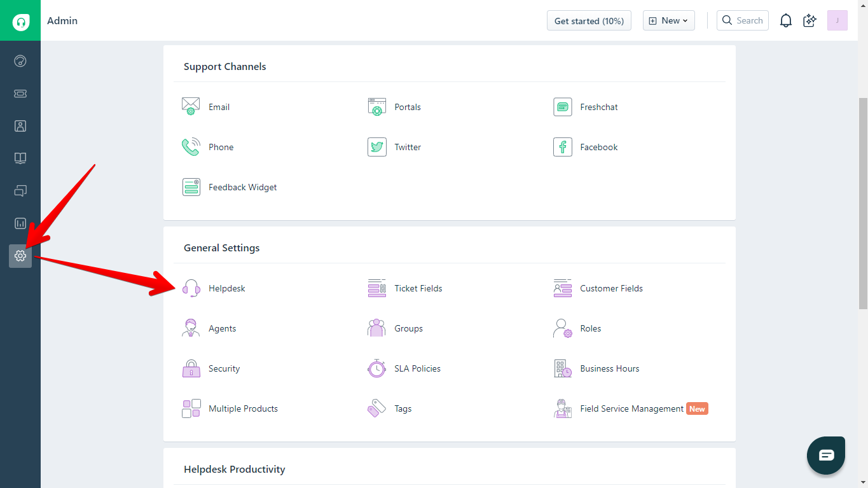This screenshot has height=488, width=868.
Task: Open the chat support widget button
Action: point(826,456)
